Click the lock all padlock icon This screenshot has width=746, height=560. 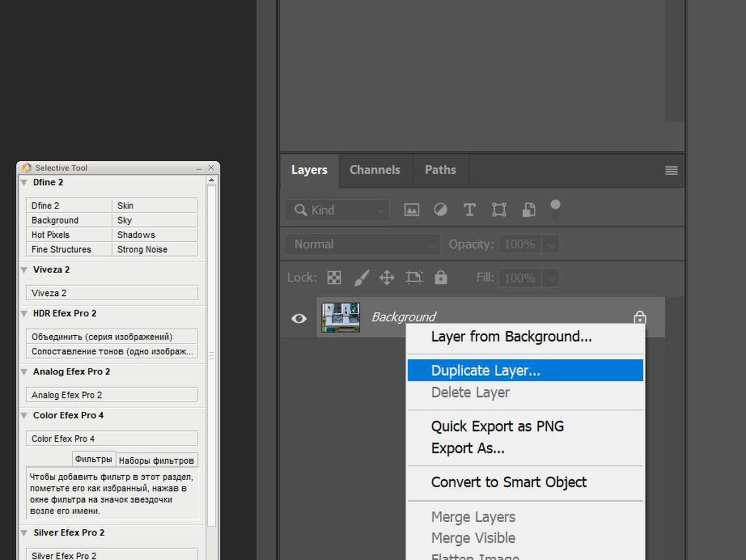[441, 277]
